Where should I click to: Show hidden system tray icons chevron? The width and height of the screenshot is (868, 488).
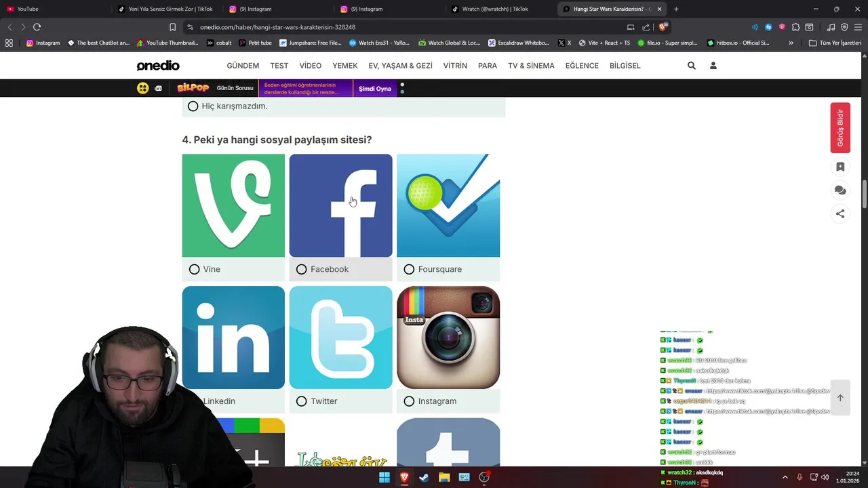[785, 477]
